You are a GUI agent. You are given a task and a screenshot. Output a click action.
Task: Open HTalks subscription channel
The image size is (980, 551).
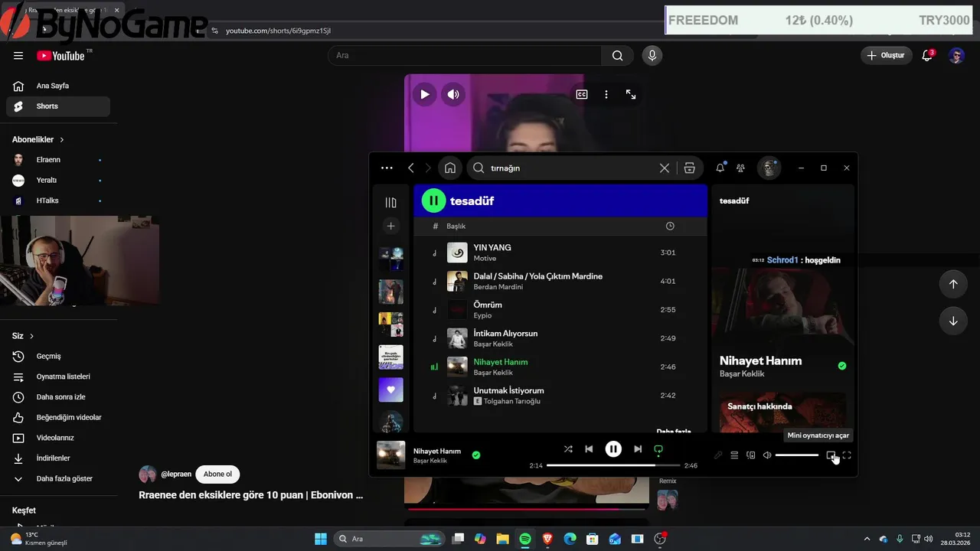58,201
